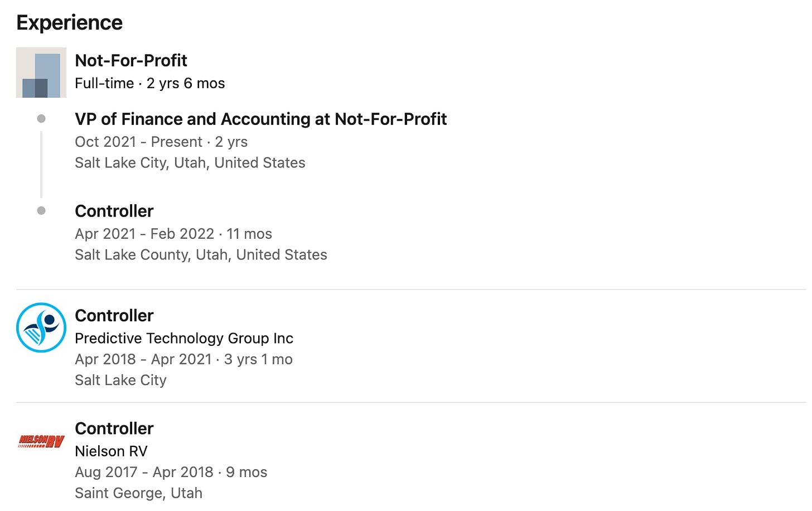Click the Controller role under Not-For-Profit
This screenshot has width=812, height=511.
(114, 211)
